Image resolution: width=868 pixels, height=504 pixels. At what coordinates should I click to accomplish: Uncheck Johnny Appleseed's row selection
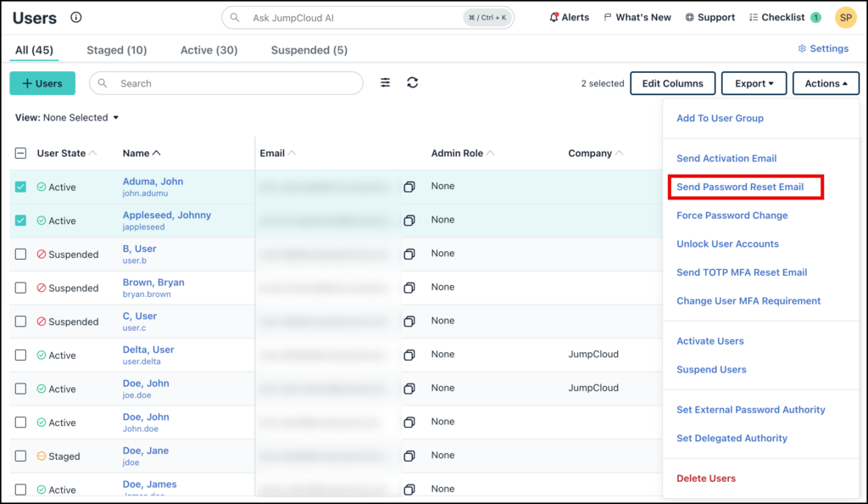[20, 220]
